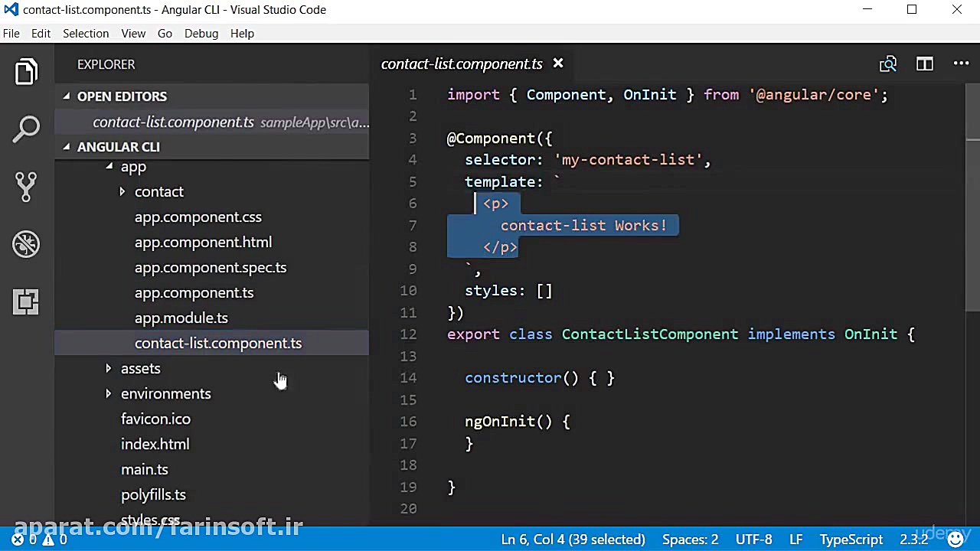Image resolution: width=980 pixels, height=551 pixels.
Task: Open the Extensions view
Action: 26,302
